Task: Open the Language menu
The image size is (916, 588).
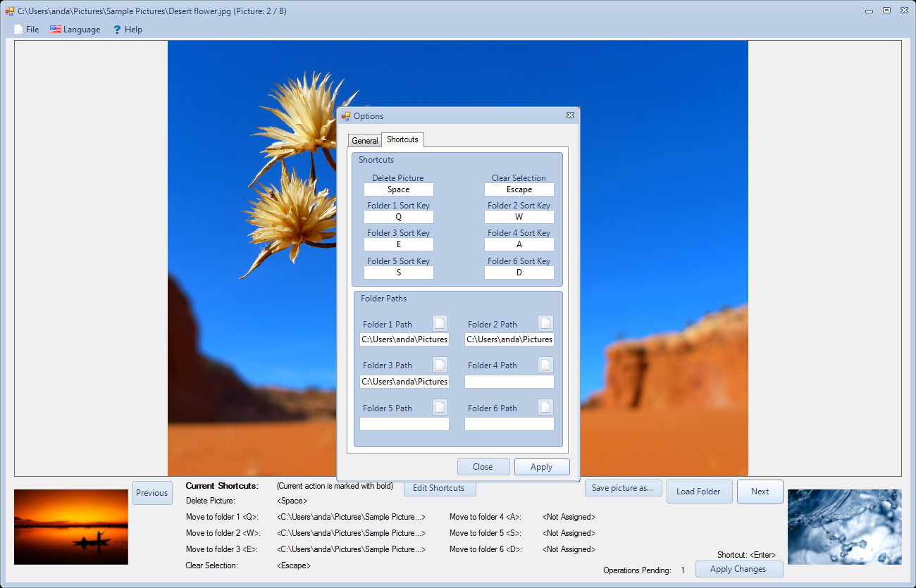Action: (x=75, y=30)
